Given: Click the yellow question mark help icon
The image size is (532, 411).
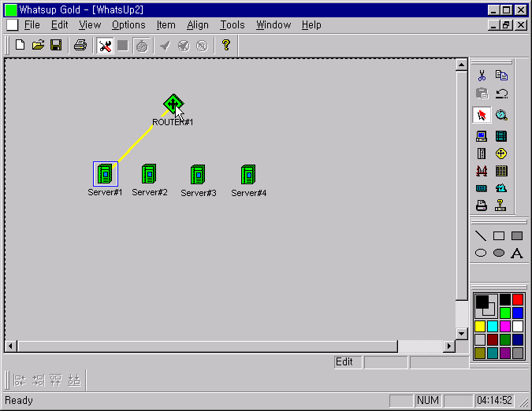Looking at the screenshot, I should pos(226,45).
